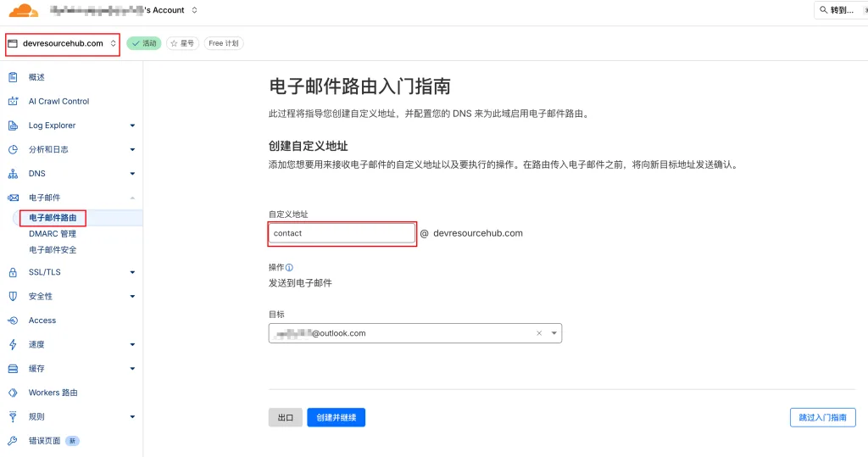Click the Cloudflare logo

coord(24,10)
